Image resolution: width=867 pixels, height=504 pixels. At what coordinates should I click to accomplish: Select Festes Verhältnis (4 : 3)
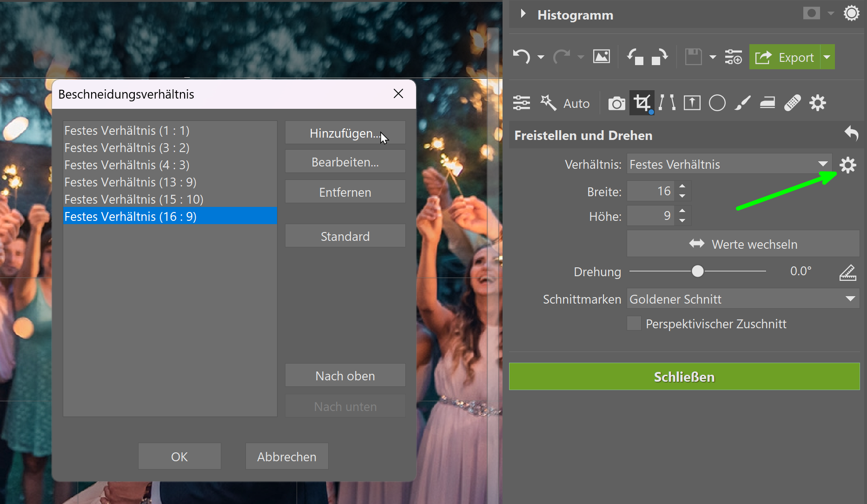pos(170,165)
